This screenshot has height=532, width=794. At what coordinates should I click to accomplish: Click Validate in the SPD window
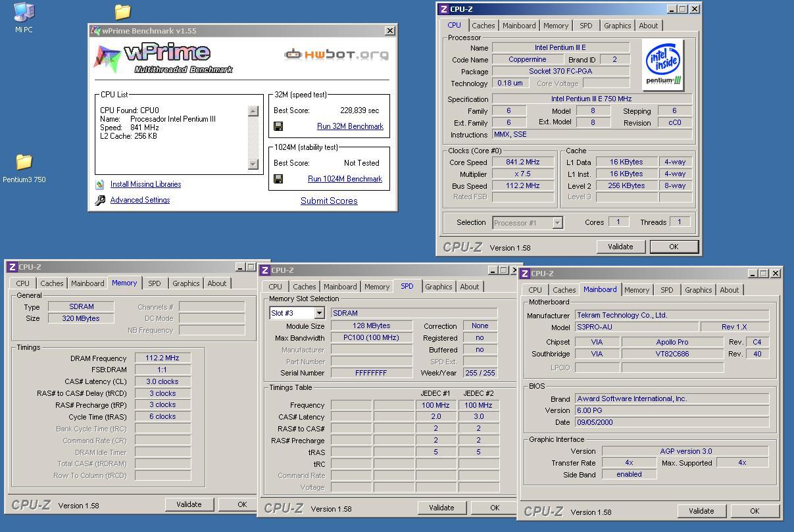(x=441, y=508)
